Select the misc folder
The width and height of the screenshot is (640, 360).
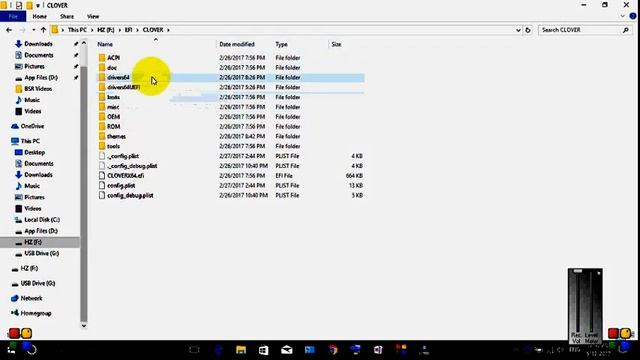click(x=113, y=107)
